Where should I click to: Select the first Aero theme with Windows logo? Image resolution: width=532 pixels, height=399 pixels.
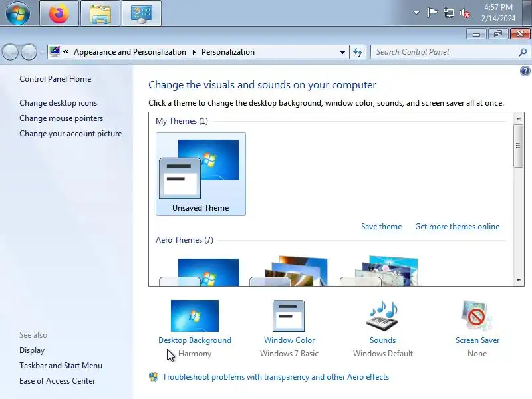pos(200,272)
